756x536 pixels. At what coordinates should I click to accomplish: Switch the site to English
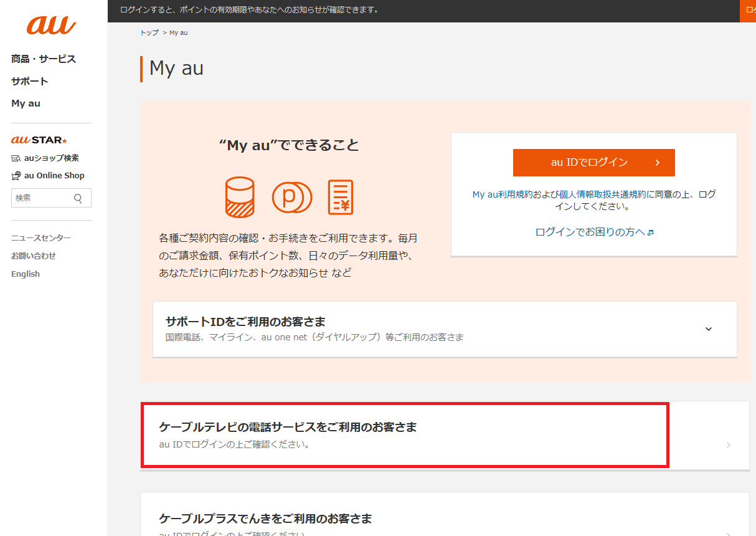pos(26,274)
